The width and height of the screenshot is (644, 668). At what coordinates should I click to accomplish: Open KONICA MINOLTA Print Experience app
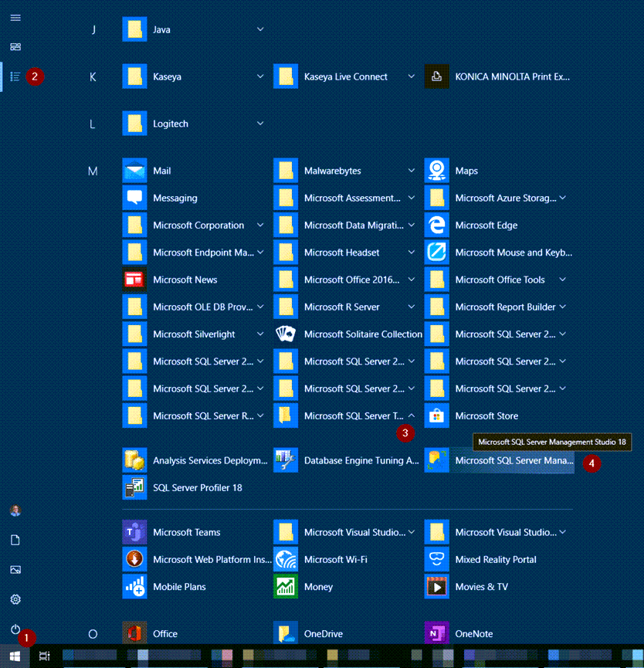(x=497, y=76)
